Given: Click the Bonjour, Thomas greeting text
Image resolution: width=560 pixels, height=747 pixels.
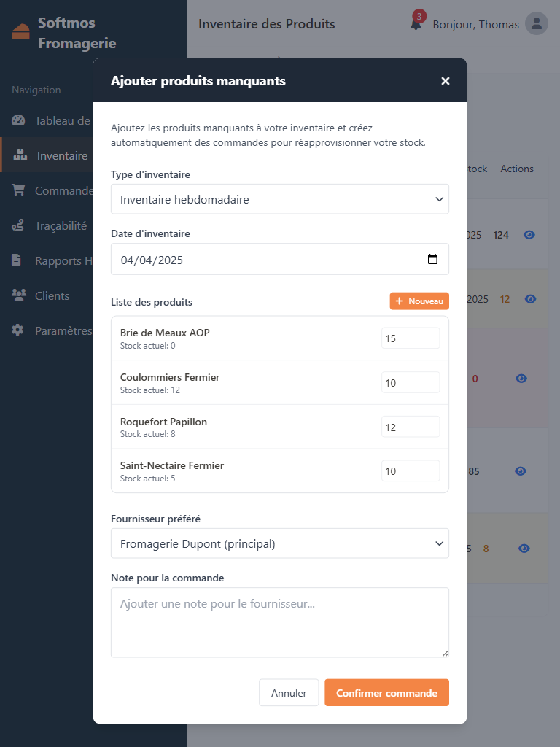Looking at the screenshot, I should (x=475, y=24).
